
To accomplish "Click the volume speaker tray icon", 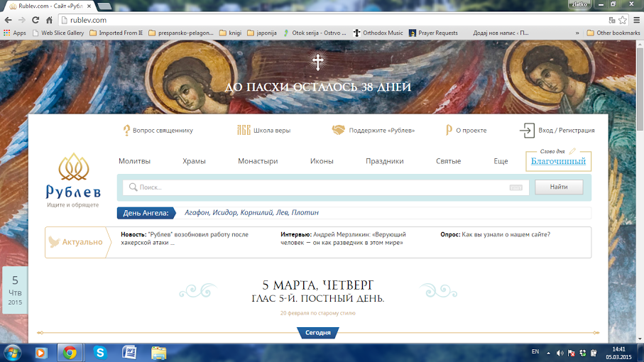I will pos(560,353).
